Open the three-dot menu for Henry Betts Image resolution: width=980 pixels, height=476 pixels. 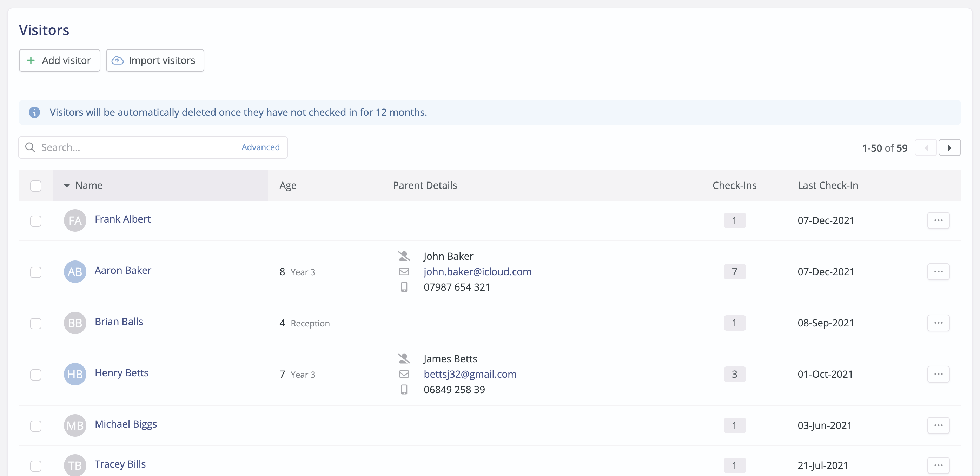pyautogui.click(x=938, y=374)
